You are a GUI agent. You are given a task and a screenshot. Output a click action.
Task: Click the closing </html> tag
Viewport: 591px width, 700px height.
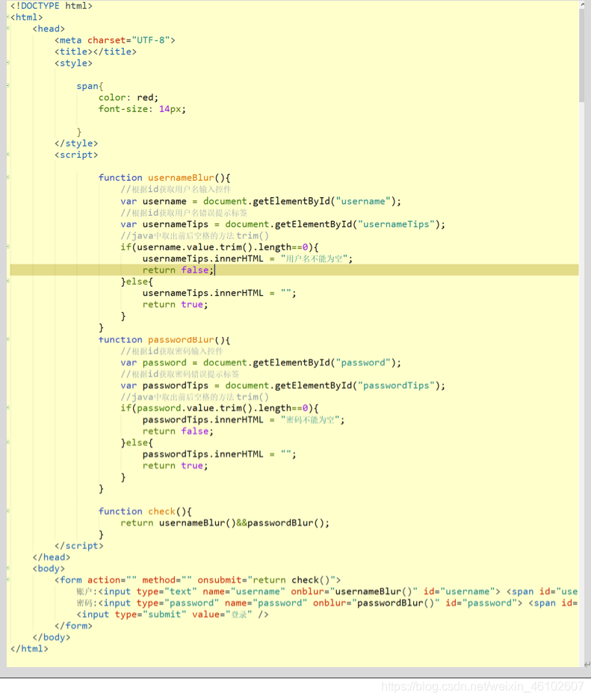tap(29, 648)
